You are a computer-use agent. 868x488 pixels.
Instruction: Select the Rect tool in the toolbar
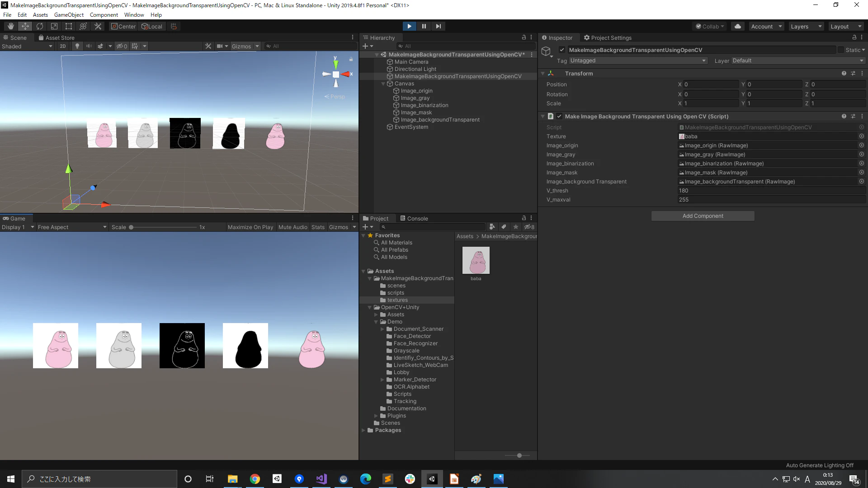click(x=69, y=26)
